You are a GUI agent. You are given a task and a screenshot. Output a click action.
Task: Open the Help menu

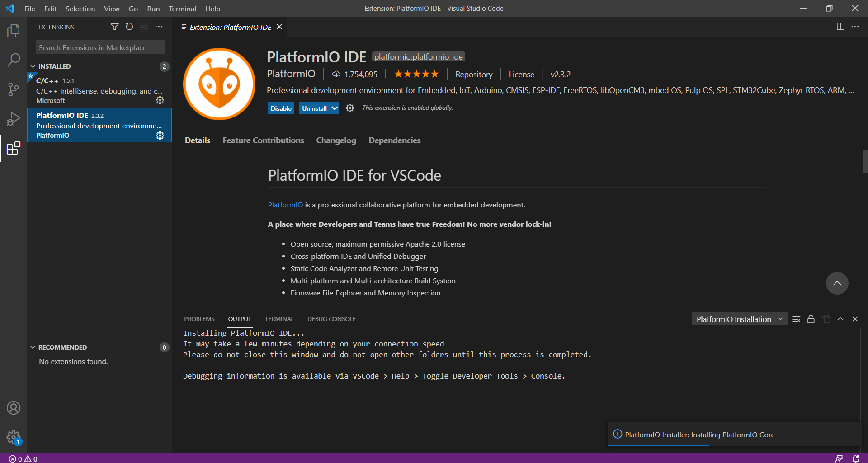pos(212,9)
